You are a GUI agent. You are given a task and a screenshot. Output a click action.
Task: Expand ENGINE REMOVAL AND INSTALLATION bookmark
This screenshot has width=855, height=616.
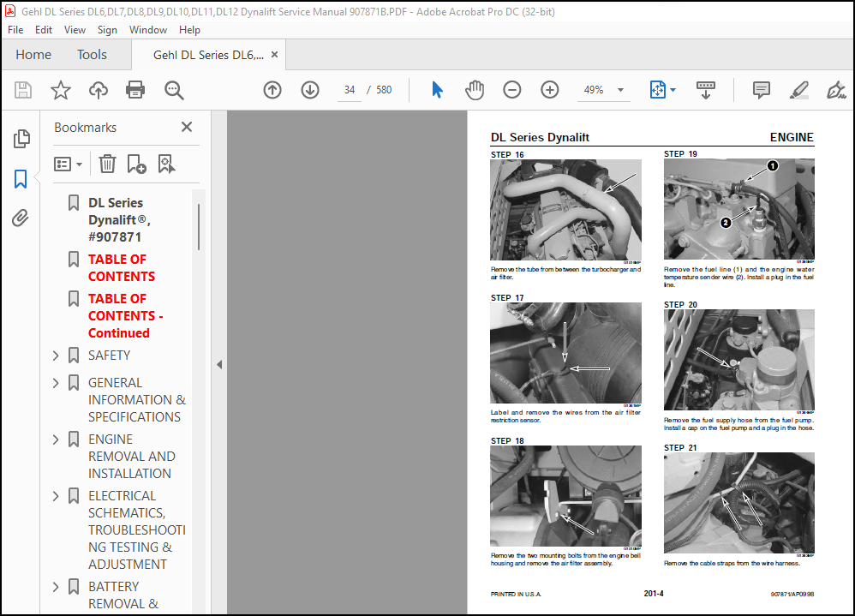[56, 440]
